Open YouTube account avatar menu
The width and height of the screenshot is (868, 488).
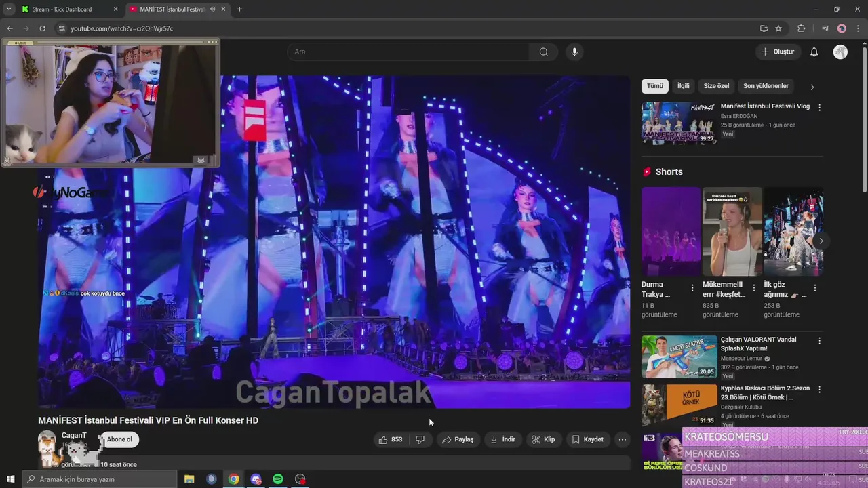[840, 52]
